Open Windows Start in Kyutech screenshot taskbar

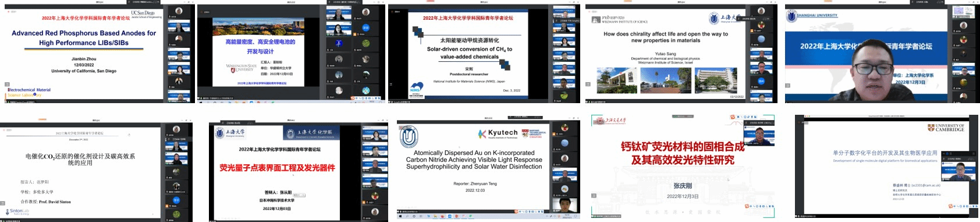[400, 216]
